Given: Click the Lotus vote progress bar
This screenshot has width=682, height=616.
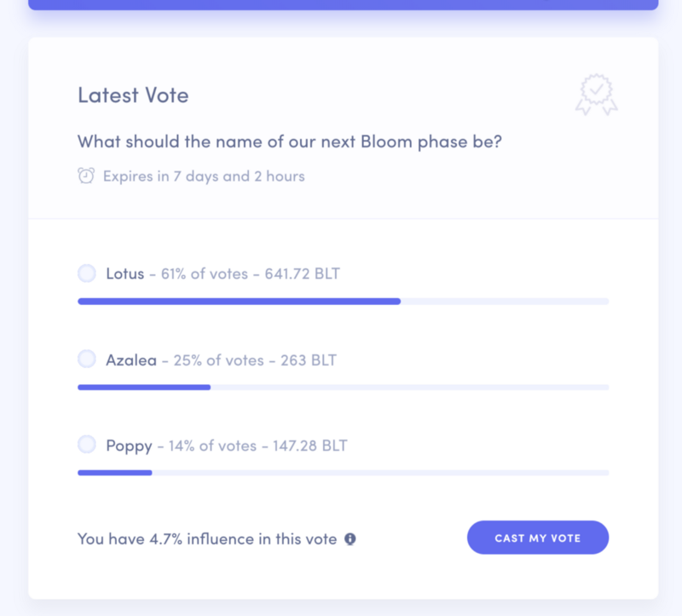Looking at the screenshot, I should click(344, 302).
